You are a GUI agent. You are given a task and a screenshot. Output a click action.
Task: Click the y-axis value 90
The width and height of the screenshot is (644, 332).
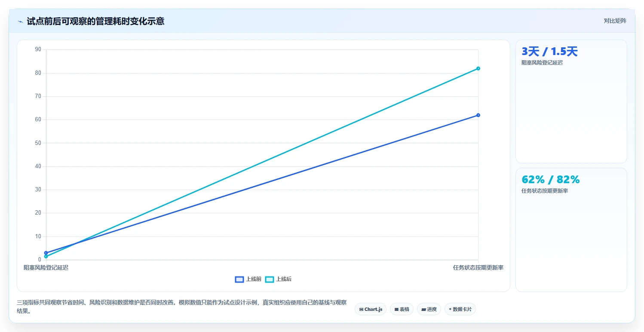(38, 49)
